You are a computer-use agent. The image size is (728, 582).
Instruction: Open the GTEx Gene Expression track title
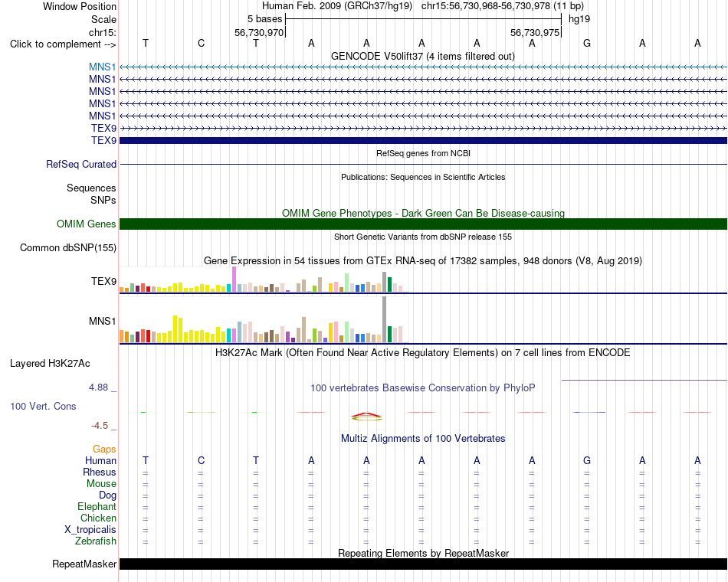coord(423,261)
